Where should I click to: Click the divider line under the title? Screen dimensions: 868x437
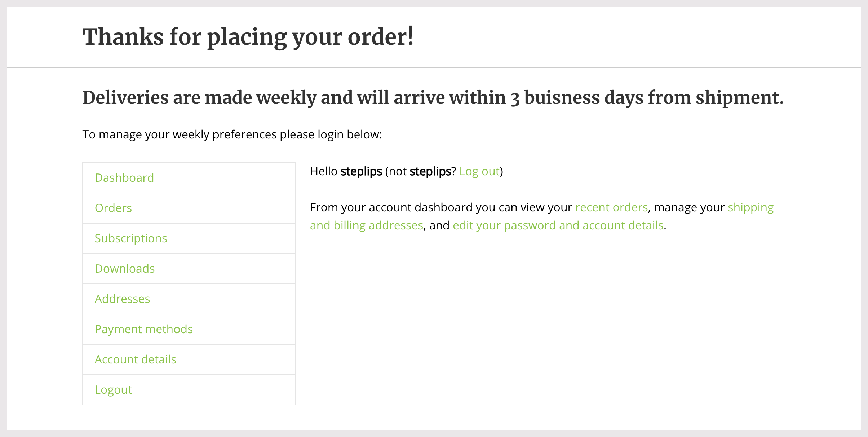(434, 67)
